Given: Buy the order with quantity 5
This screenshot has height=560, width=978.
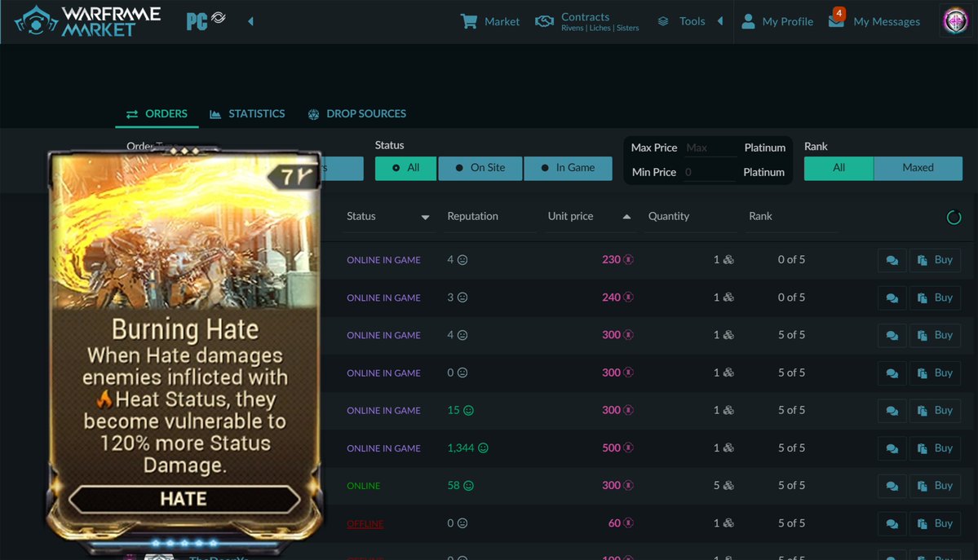Looking at the screenshot, I should (x=934, y=486).
